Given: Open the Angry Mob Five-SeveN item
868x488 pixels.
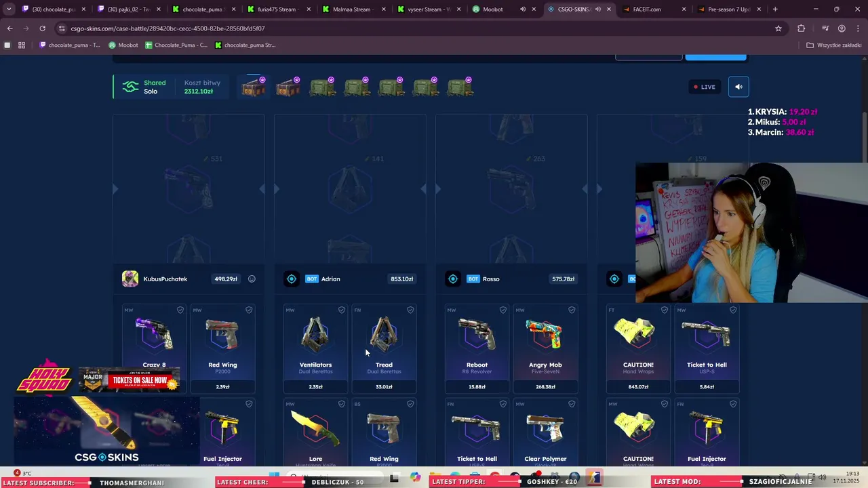Looking at the screenshot, I should pos(545,349).
